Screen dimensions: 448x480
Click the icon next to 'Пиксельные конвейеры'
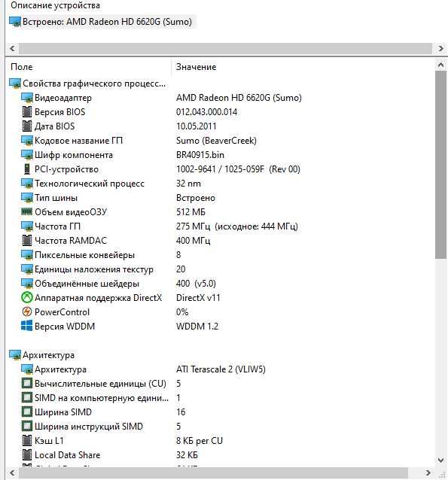[27, 255]
